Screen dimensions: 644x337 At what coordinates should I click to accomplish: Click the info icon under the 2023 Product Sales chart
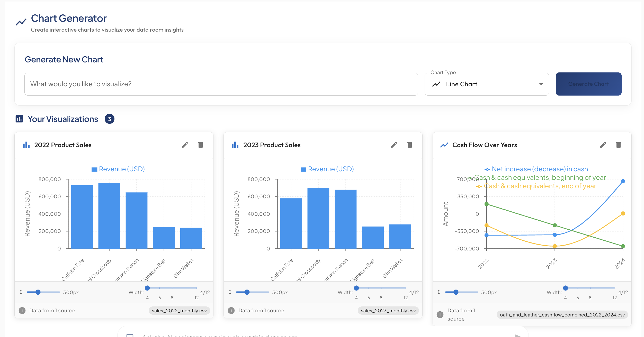(x=231, y=311)
